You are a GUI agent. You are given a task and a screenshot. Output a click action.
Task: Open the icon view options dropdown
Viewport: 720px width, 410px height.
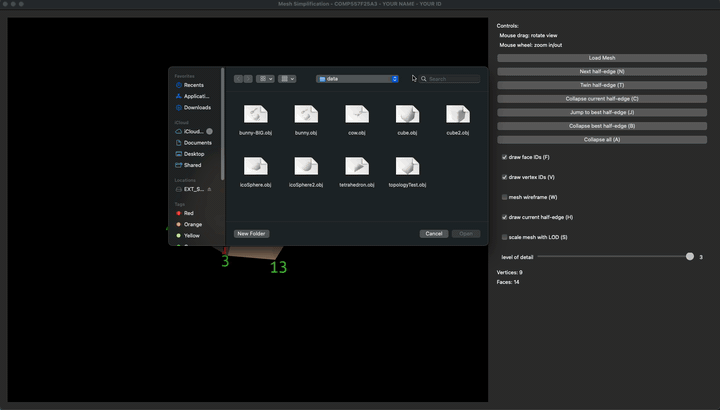tap(265, 79)
